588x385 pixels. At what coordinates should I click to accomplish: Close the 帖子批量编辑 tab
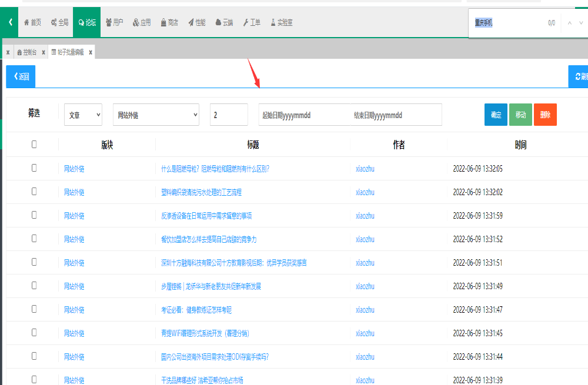click(91, 52)
